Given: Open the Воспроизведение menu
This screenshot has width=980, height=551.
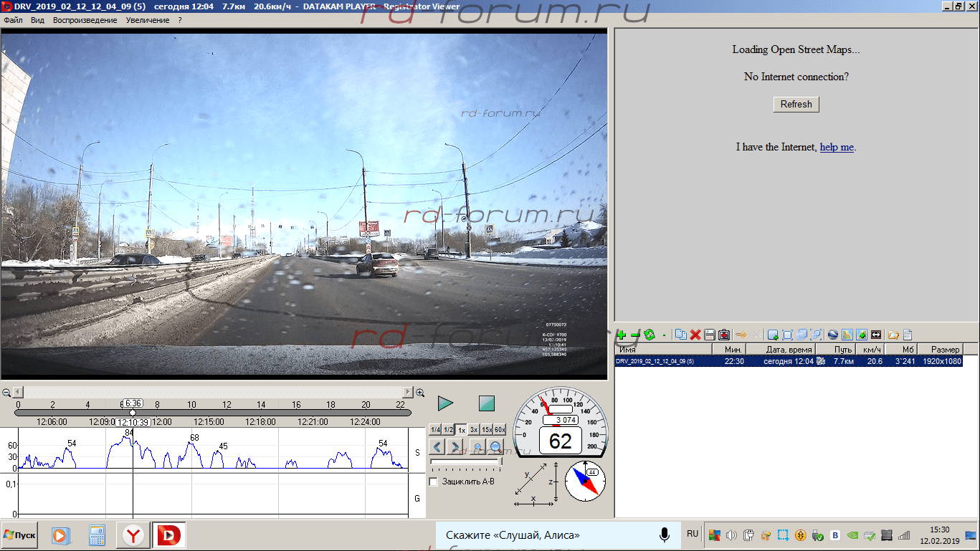Looking at the screenshot, I should [x=85, y=20].
